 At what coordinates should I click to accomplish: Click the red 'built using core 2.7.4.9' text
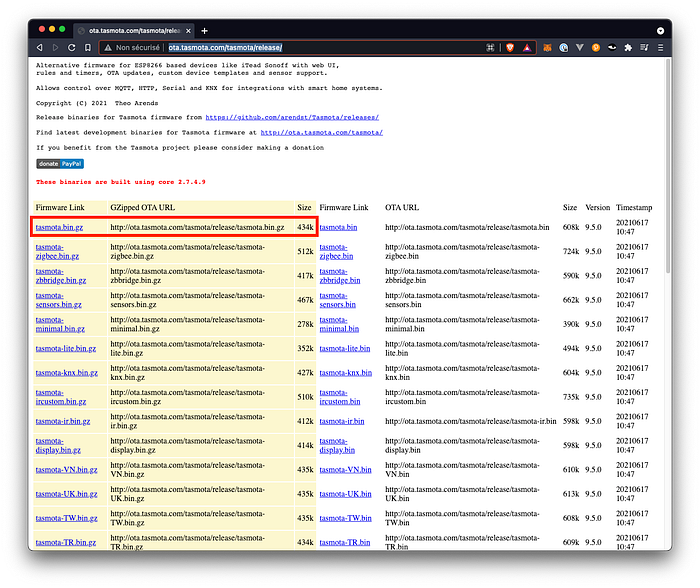(x=121, y=182)
